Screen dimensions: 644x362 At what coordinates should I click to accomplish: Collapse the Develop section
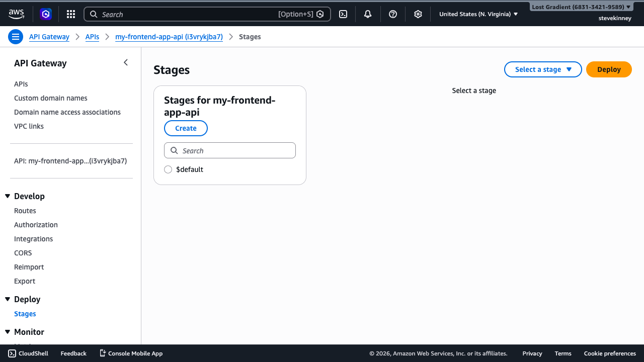pos(8,196)
